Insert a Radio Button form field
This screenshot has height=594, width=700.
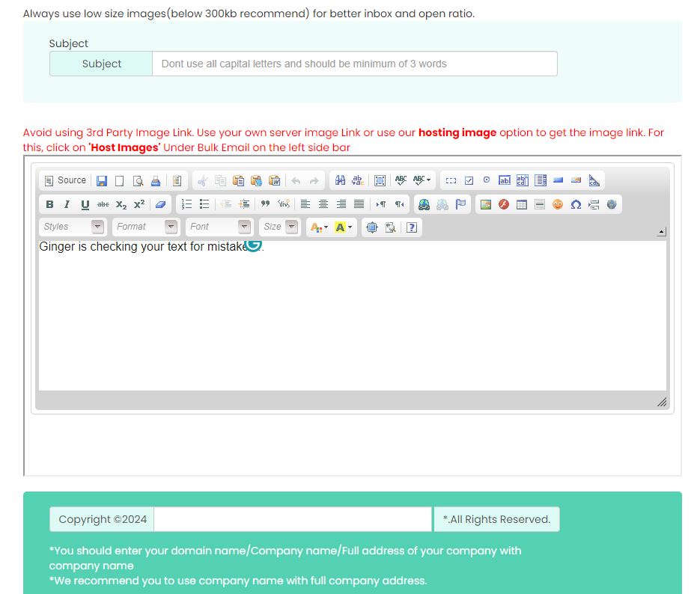point(487,180)
